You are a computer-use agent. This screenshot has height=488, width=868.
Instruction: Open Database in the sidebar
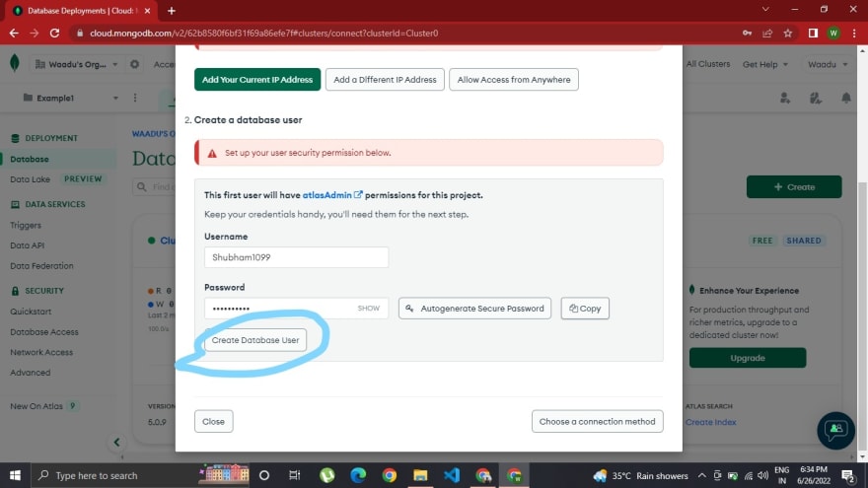click(x=30, y=159)
